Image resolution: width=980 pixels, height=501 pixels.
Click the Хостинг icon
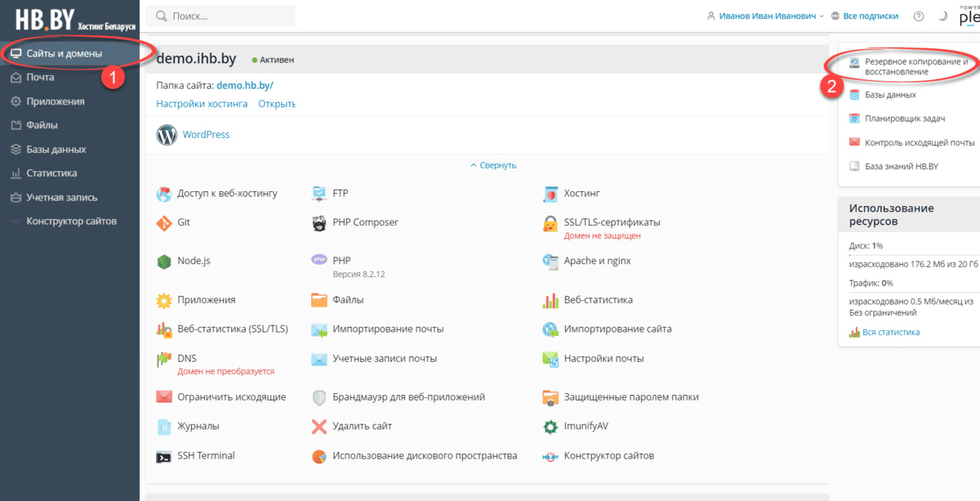[550, 194]
